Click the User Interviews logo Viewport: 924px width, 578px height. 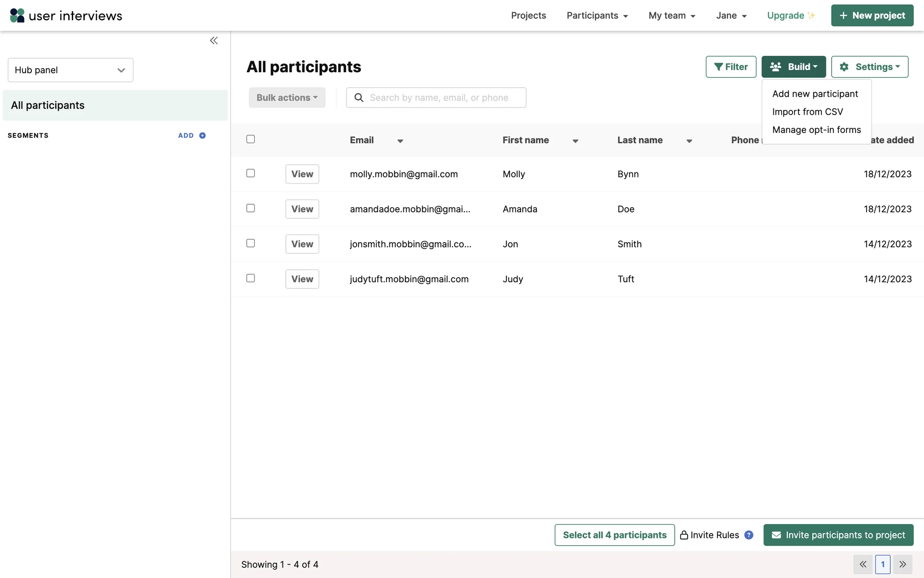66,15
